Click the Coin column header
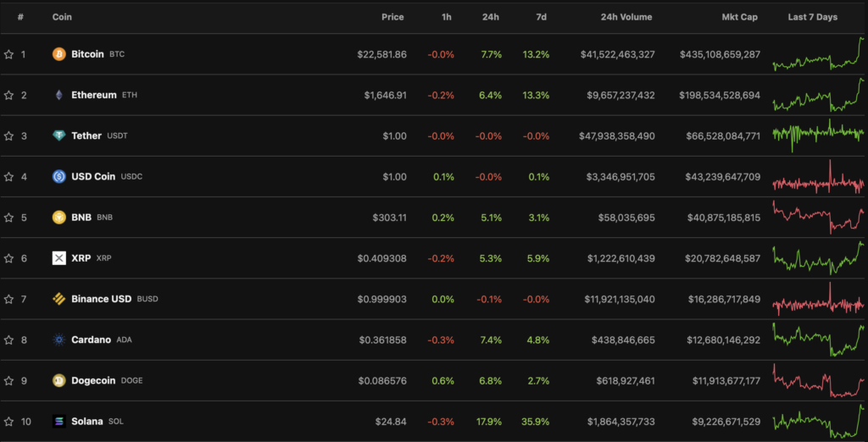This screenshot has width=868, height=442. click(x=62, y=17)
